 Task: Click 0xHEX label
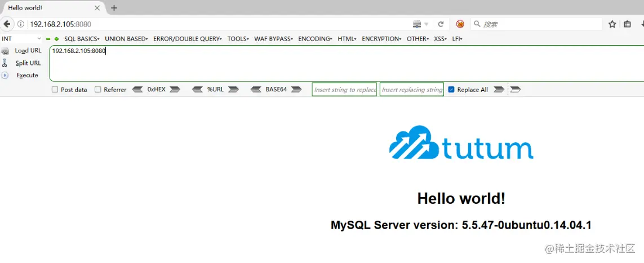coord(157,89)
